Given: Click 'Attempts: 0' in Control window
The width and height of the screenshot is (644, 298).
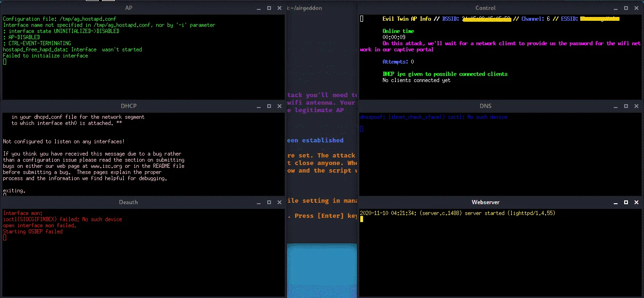Looking at the screenshot, I should pyautogui.click(x=398, y=62).
